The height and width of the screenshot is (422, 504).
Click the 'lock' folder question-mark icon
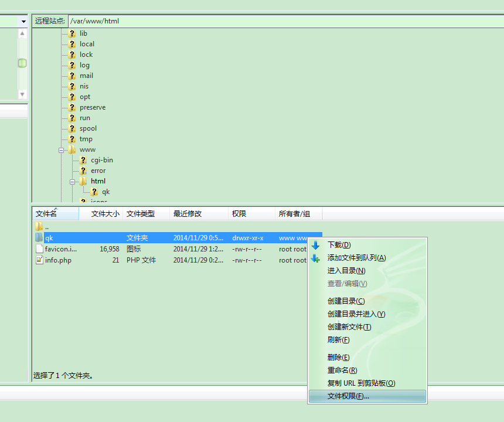[x=72, y=55]
